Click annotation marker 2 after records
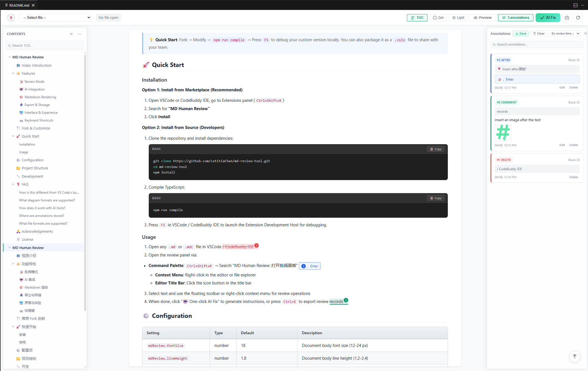 (346, 300)
